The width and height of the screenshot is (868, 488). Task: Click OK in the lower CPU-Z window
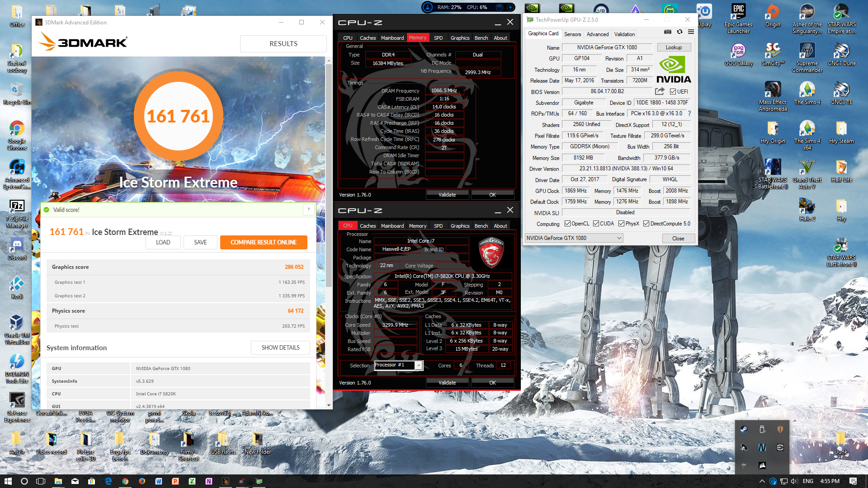[492, 383]
